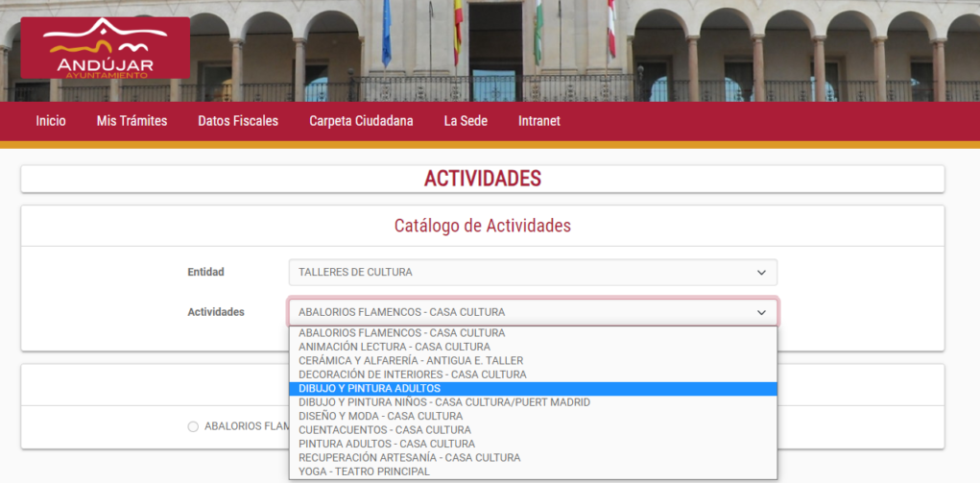Image resolution: width=980 pixels, height=483 pixels.
Task: Click the Entidad dropdown chevron arrow
Action: 761,273
